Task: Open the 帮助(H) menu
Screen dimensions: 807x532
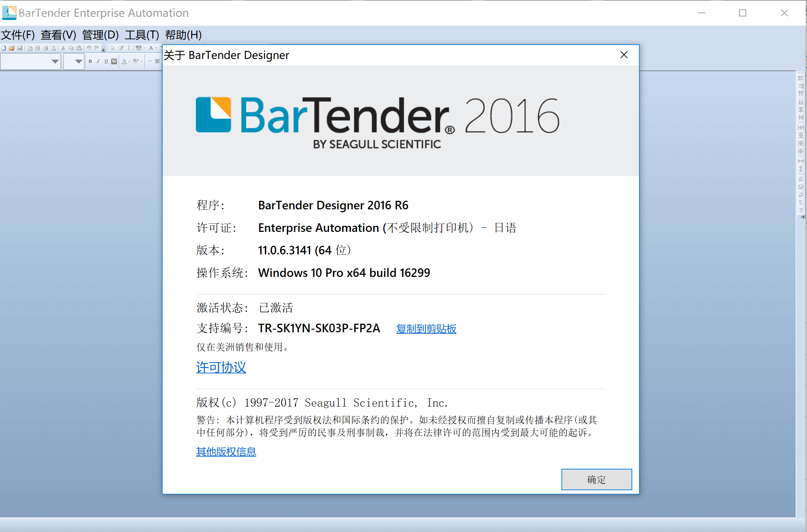Action: tap(183, 35)
